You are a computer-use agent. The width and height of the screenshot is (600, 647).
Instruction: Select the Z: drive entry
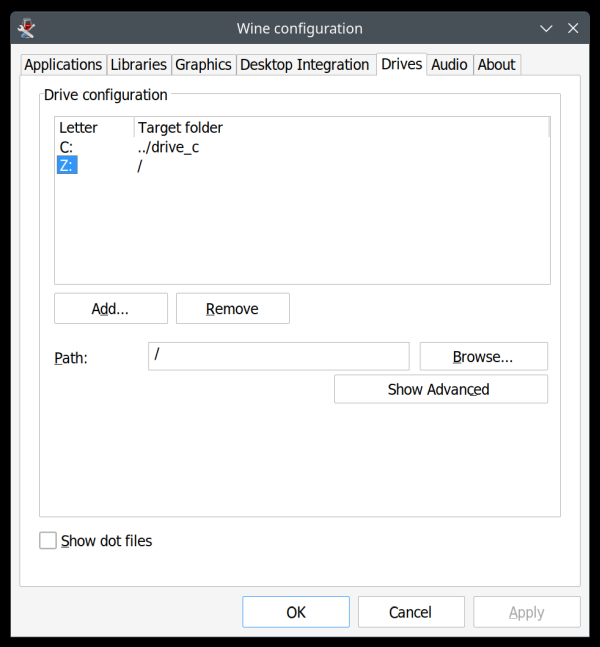tap(67, 165)
